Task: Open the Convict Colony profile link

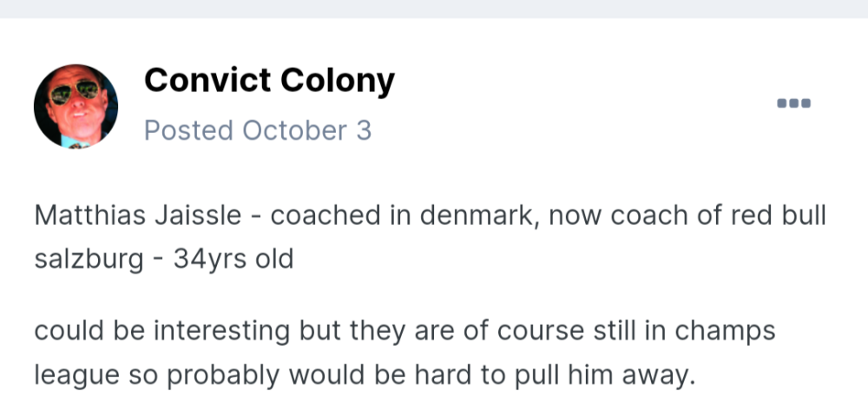Action: [x=269, y=81]
